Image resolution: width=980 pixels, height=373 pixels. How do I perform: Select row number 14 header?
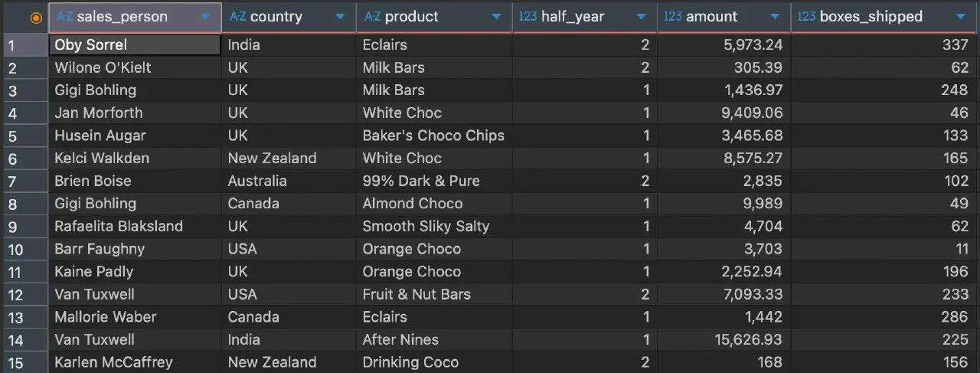[24, 340]
